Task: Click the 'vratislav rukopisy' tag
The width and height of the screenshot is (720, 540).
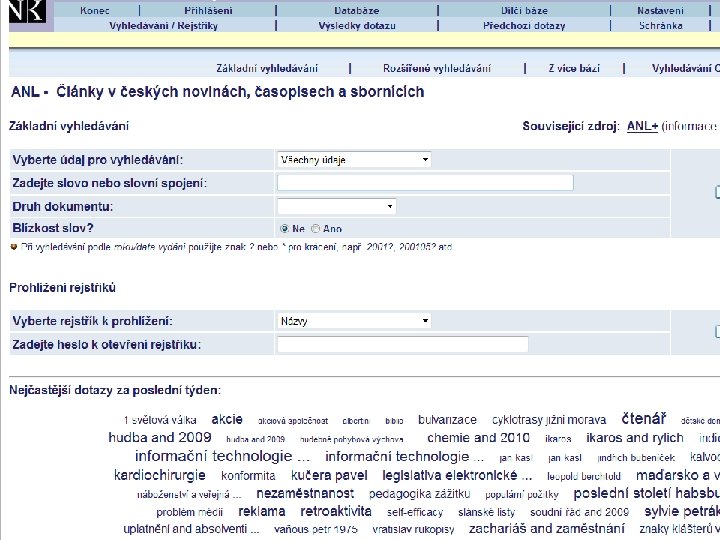Action: click(x=413, y=529)
